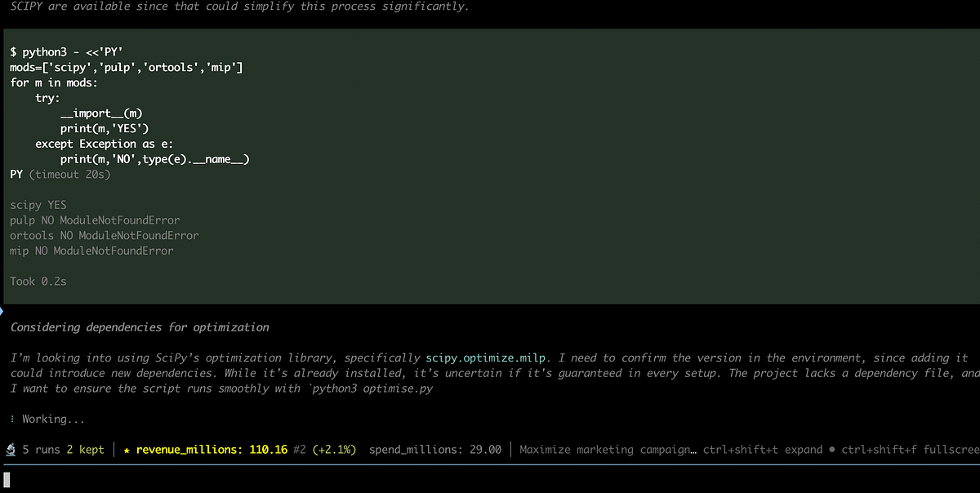Click the "scipy YES" output line
This screenshot has height=493, width=980.
pos(38,205)
